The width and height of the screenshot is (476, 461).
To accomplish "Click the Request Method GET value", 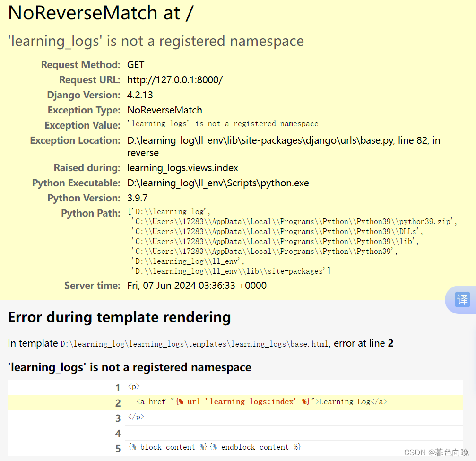I will [135, 64].
